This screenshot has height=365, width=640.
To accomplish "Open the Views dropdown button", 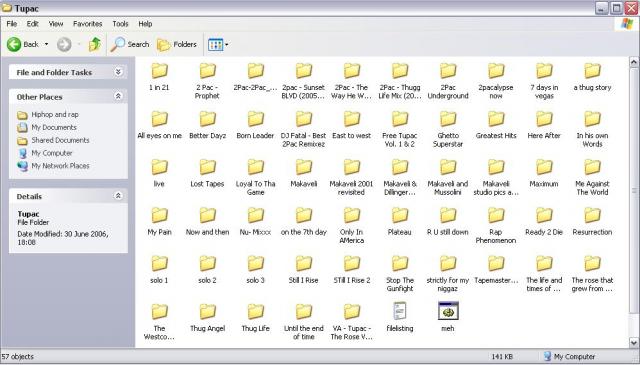I will pos(218,44).
